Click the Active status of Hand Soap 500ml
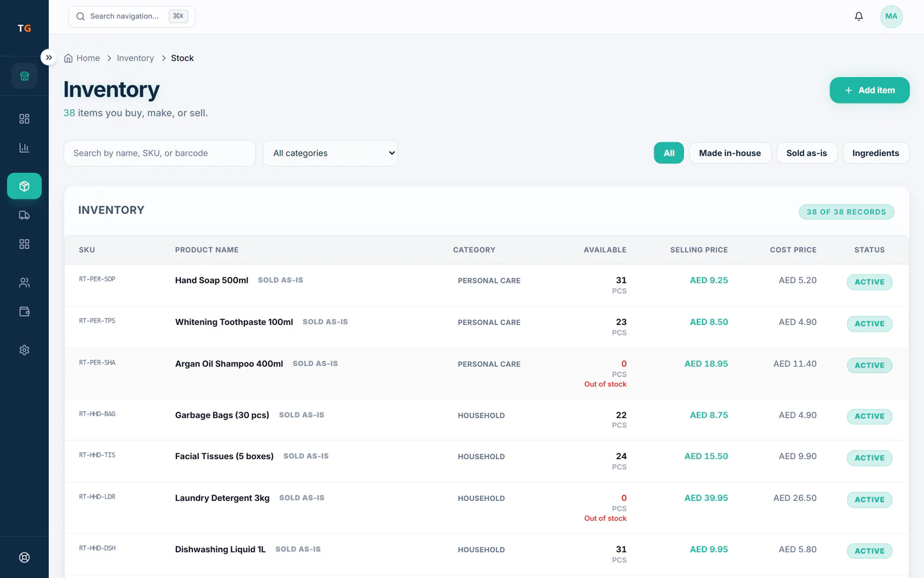This screenshot has width=924, height=578. click(x=869, y=282)
